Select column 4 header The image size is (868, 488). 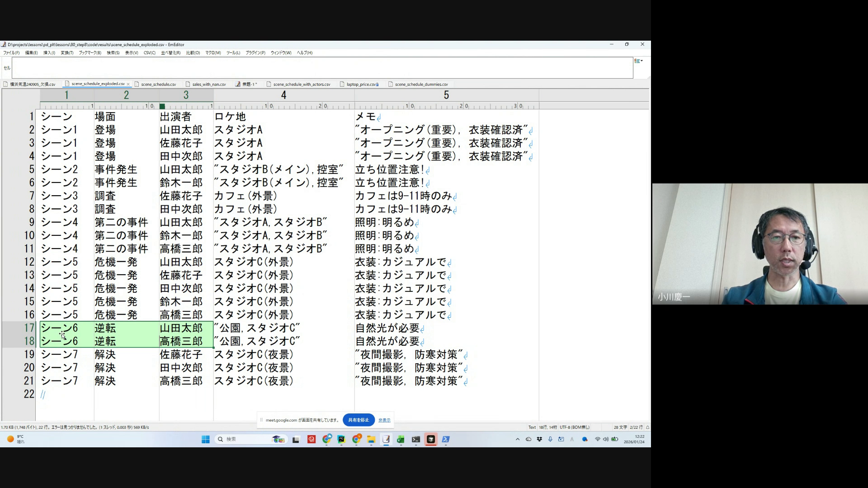[x=283, y=95]
